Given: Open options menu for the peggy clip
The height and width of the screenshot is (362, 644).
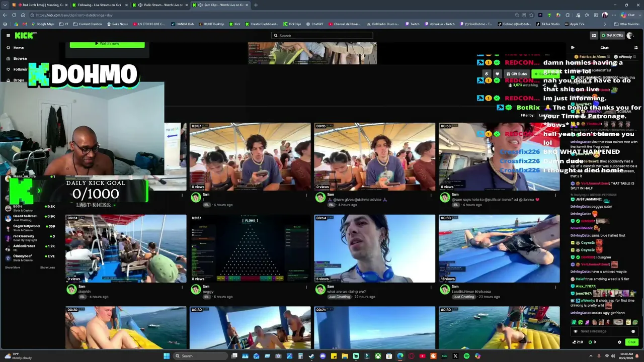Looking at the screenshot, I should coord(306,287).
